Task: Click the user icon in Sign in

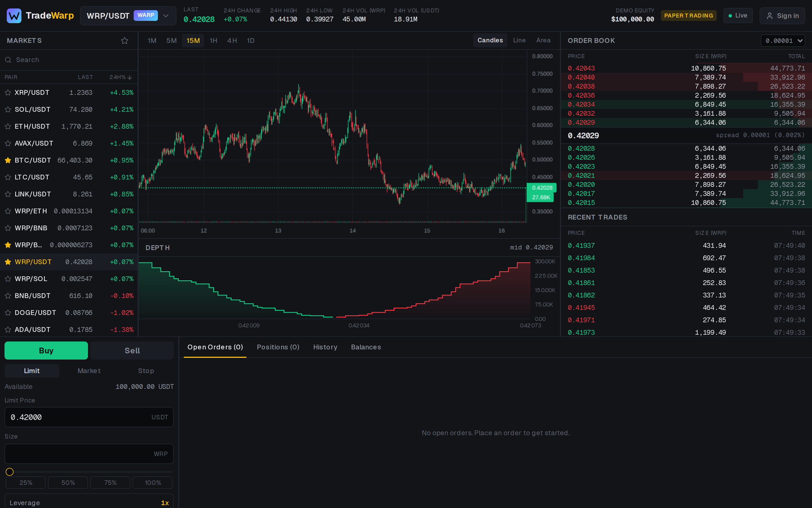Action: [x=770, y=16]
